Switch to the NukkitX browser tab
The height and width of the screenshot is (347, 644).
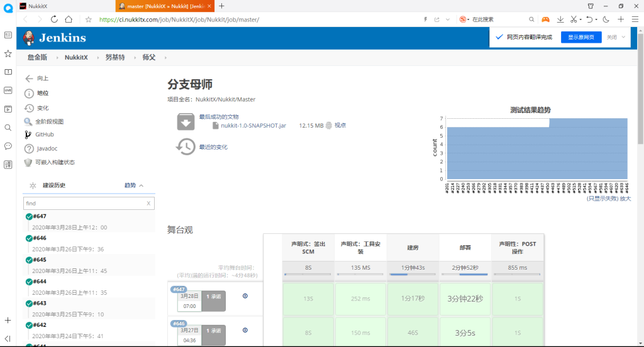point(65,6)
